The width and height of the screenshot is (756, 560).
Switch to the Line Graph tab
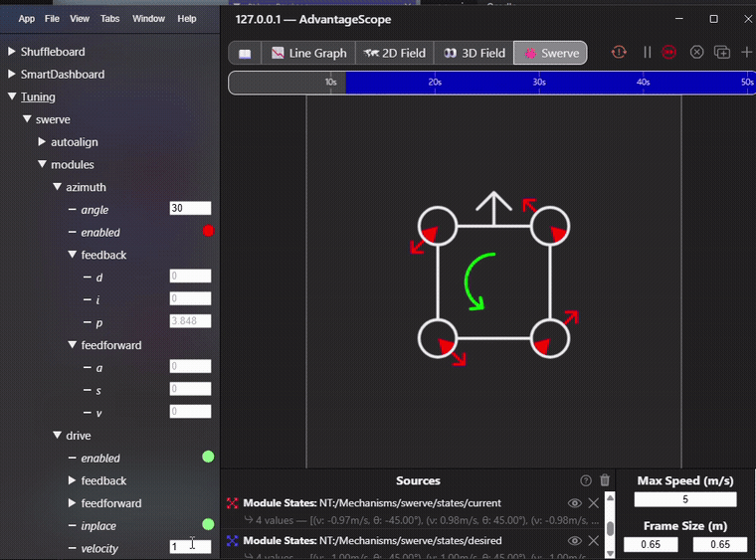[309, 53]
